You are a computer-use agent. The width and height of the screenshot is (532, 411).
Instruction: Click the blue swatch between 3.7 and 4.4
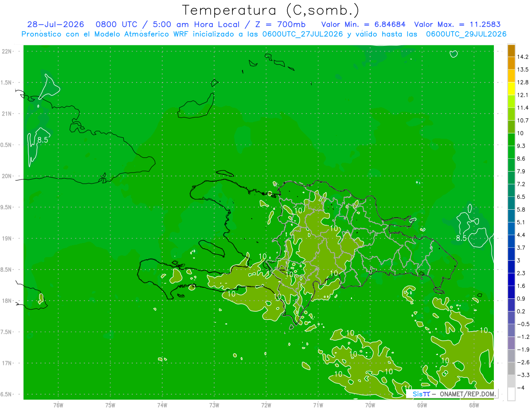coord(511,241)
